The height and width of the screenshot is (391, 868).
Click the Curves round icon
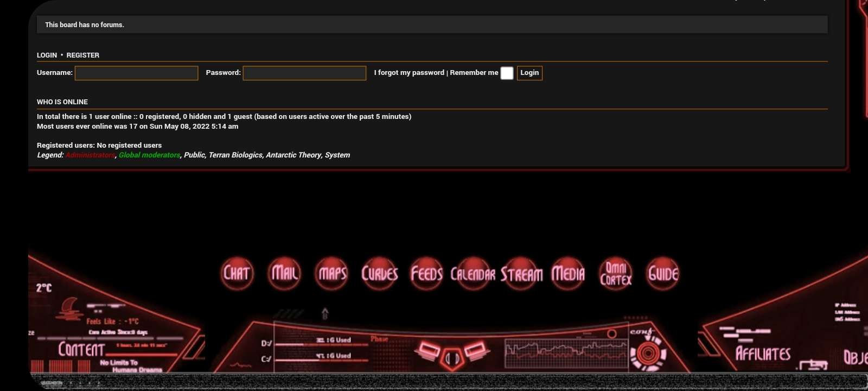pos(379,273)
